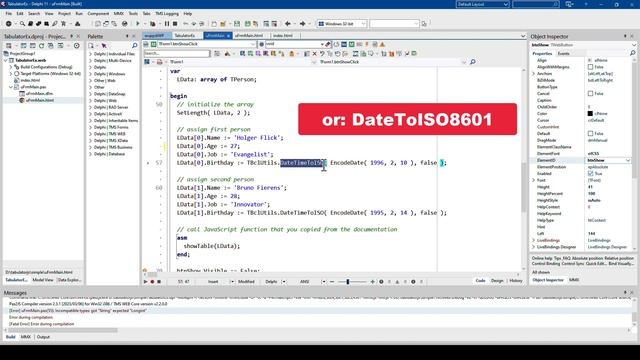Open the ElementID value dropdown
Image resolution: width=640 pixels, height=360 pixels.
point(628,160)
